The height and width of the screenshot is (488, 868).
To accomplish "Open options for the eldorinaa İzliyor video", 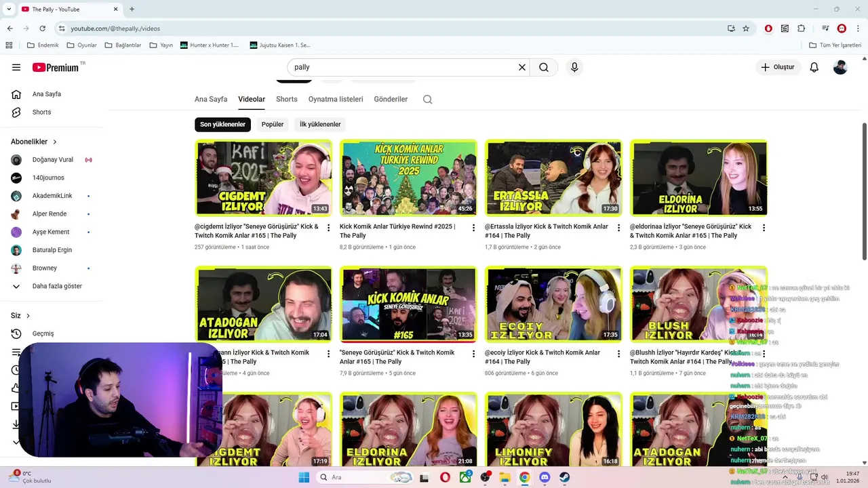I will 764,228.
